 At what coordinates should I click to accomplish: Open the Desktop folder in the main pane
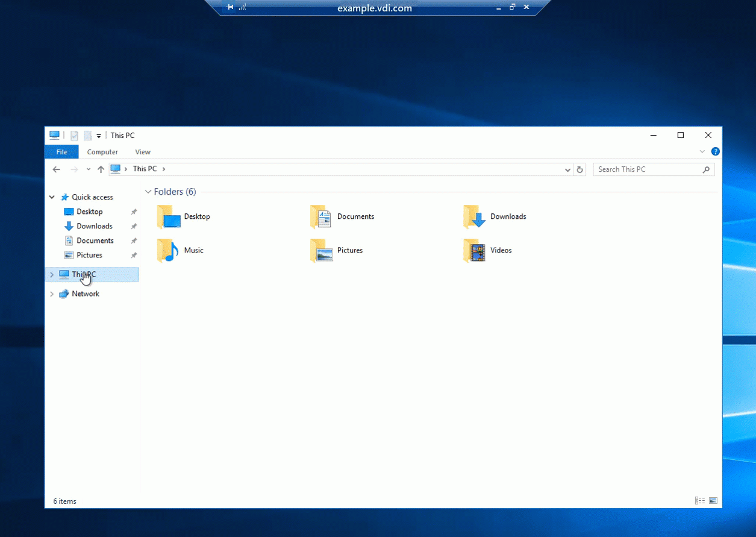184,217
